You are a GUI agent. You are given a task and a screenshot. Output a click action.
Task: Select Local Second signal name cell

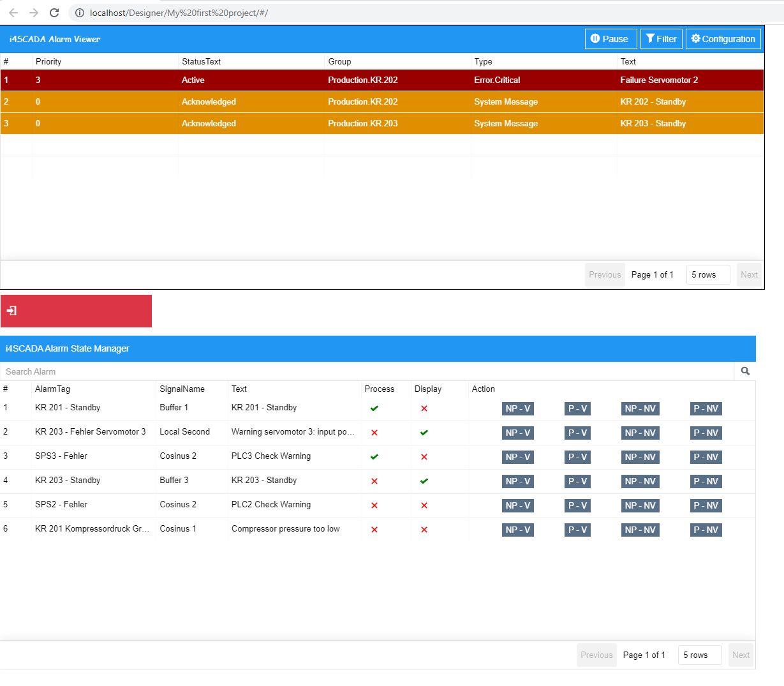coord(184,431)
